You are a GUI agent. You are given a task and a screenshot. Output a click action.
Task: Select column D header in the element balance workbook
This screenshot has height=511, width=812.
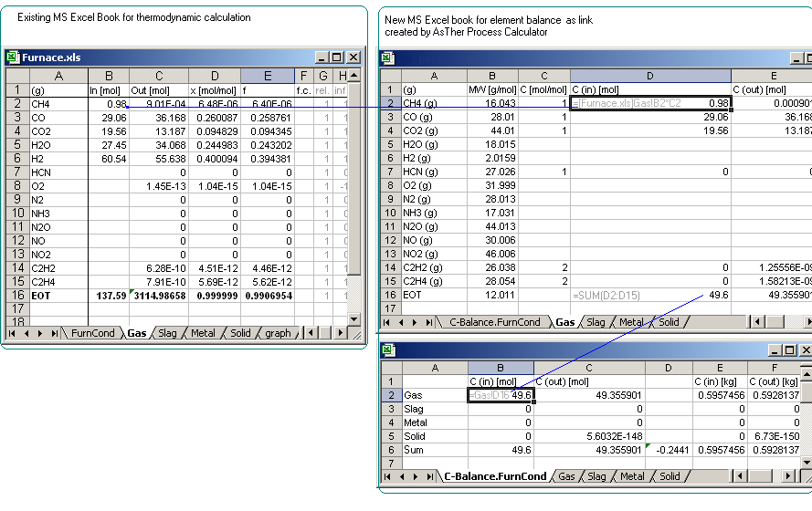click(650, 76)
